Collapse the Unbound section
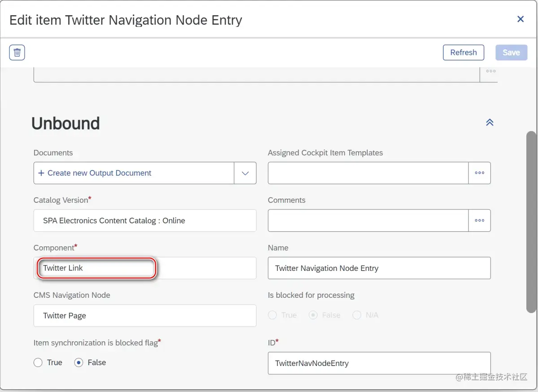 point(490,122)
